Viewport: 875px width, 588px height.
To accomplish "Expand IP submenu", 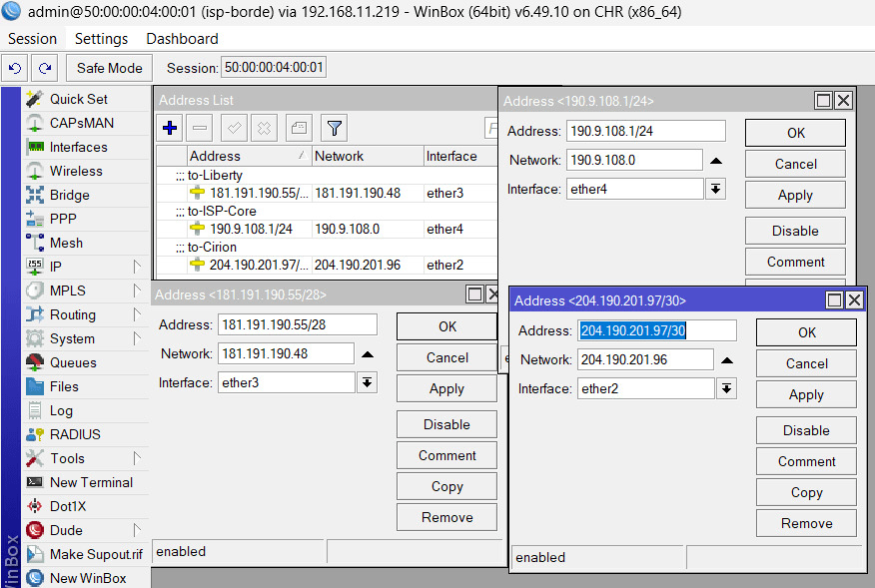I will (x=137, y=267).
